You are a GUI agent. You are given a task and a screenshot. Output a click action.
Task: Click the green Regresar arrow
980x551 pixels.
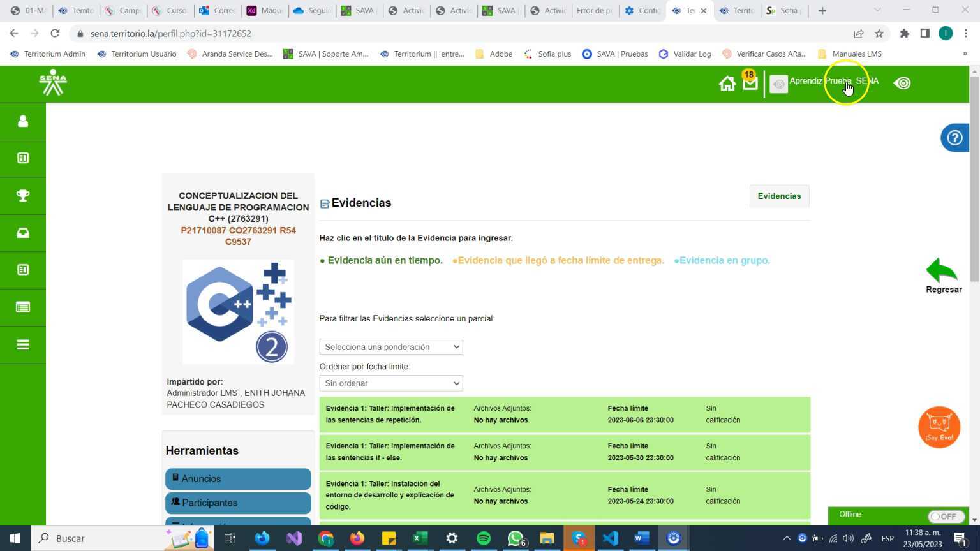(x=942, y=270)
